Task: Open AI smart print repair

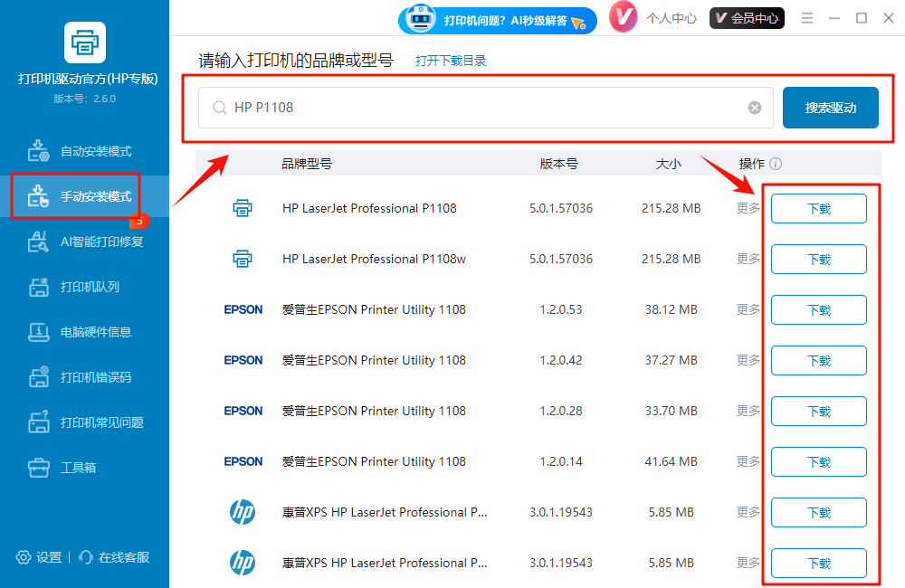Action: [x=84, y=242]
